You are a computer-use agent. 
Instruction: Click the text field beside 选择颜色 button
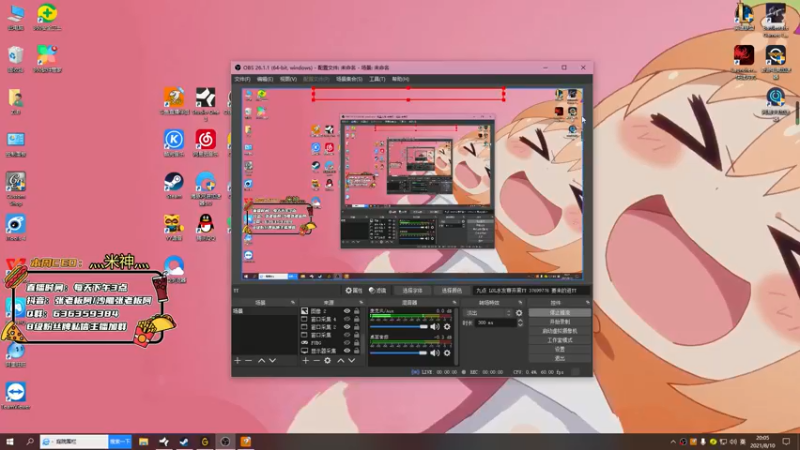tap(532, 291)
